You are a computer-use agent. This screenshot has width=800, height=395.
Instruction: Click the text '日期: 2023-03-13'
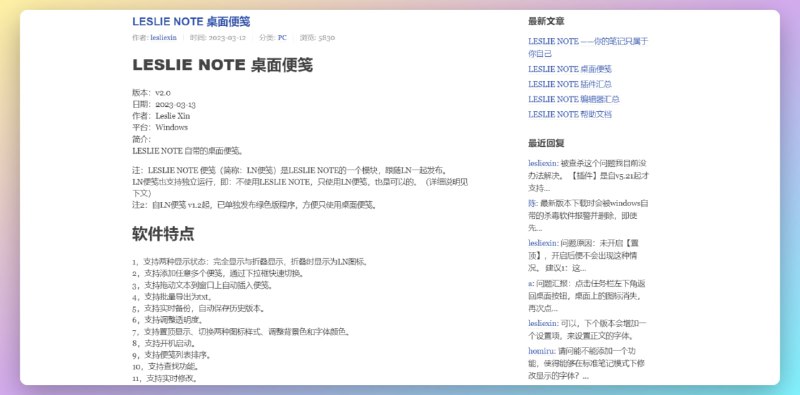pyautogui.click(x=164, y=105)
